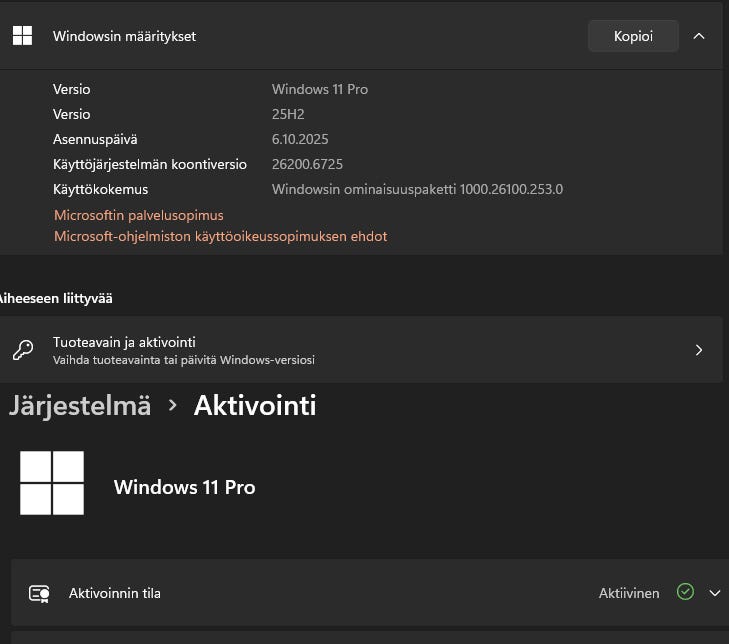Click the Windowsin määritykset header title
Viewport: 729px width, 644px height.
pyautogui.click(x=124, y=36)
